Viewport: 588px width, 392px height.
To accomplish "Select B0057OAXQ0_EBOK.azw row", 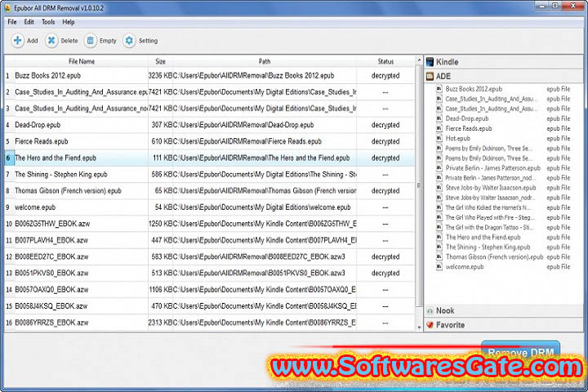I will 210,290.
